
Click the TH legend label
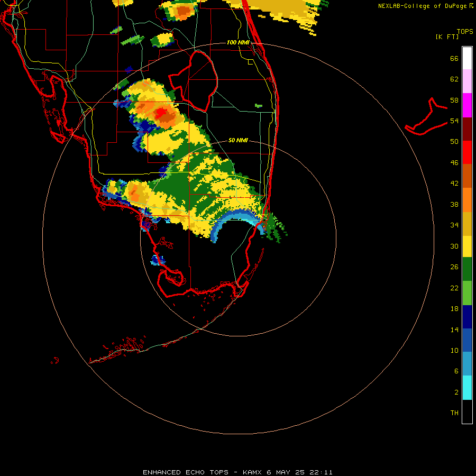point(454,413)
